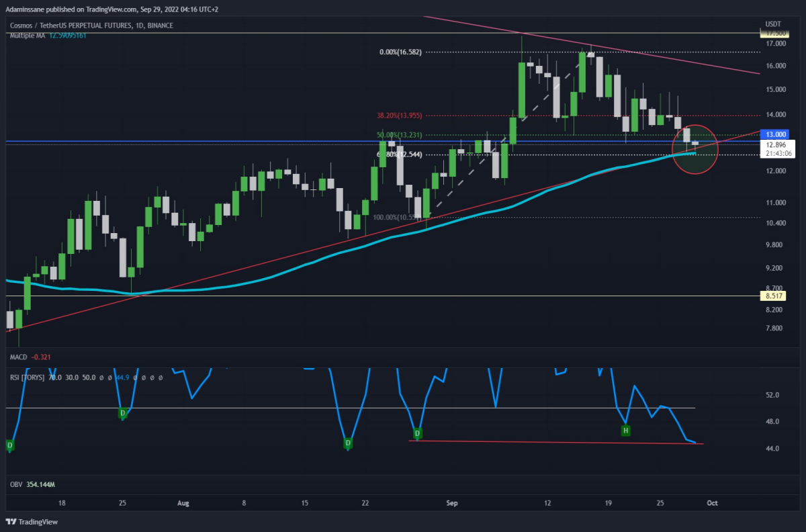Click the OBV value 354.144M
This screenshot has width=806, height=532.
click(41, 484)
